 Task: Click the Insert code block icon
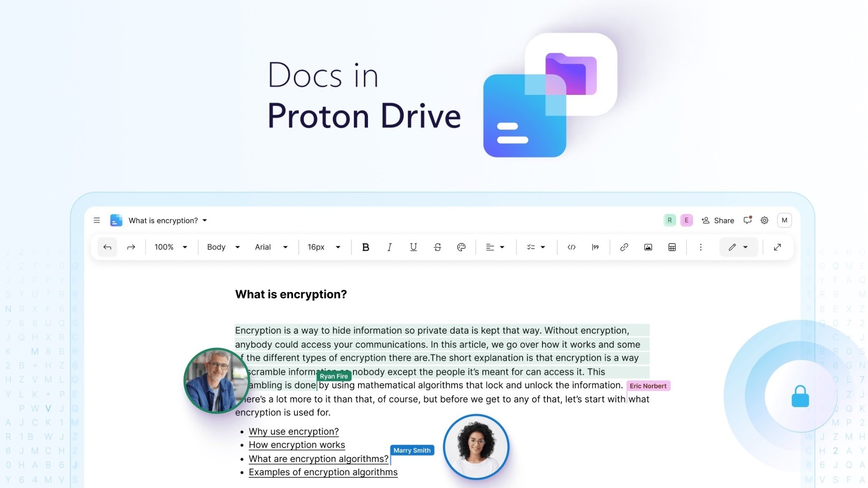click(x=570, y=247)
